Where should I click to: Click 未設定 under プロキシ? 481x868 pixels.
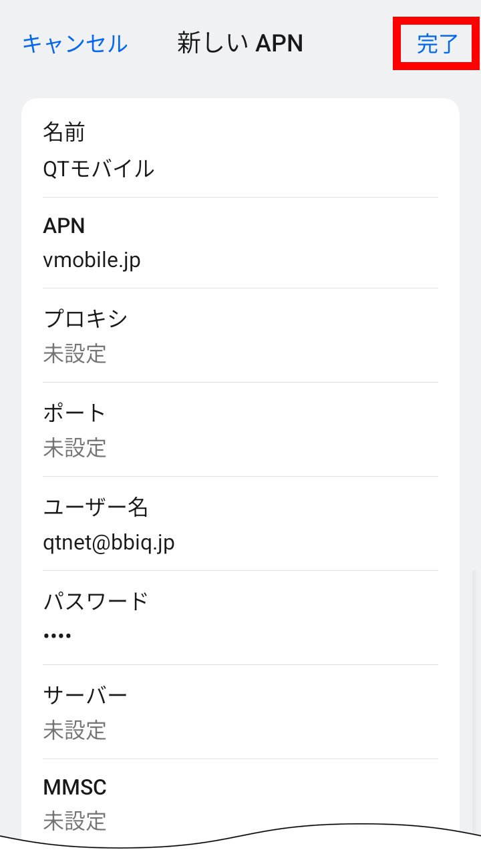[75, 354]
